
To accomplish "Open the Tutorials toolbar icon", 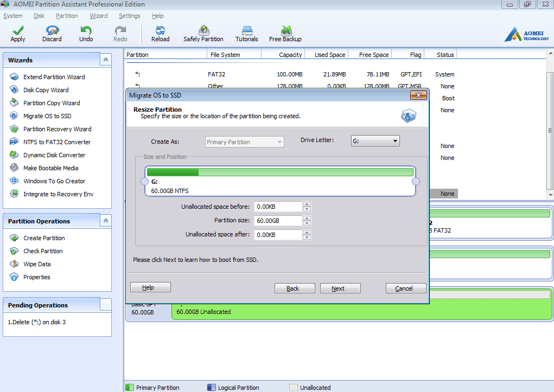I will pyautogui.click(x=247, y=31).
